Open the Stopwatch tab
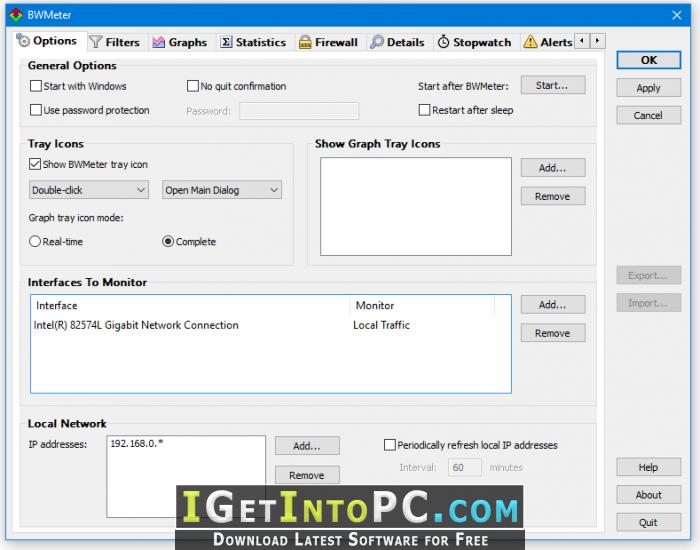The width and height of the screenshot is (700, 550). point(475,42)
